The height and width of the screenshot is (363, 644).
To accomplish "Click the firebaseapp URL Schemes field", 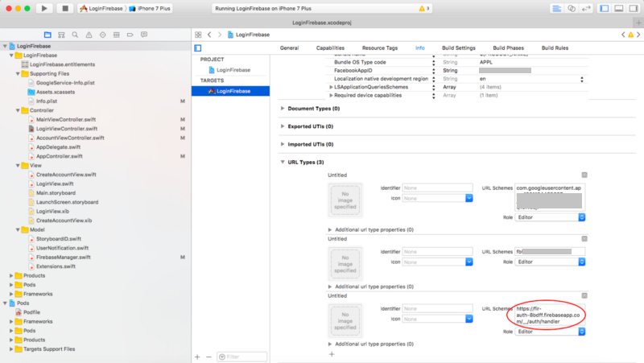I will point(550,315).
